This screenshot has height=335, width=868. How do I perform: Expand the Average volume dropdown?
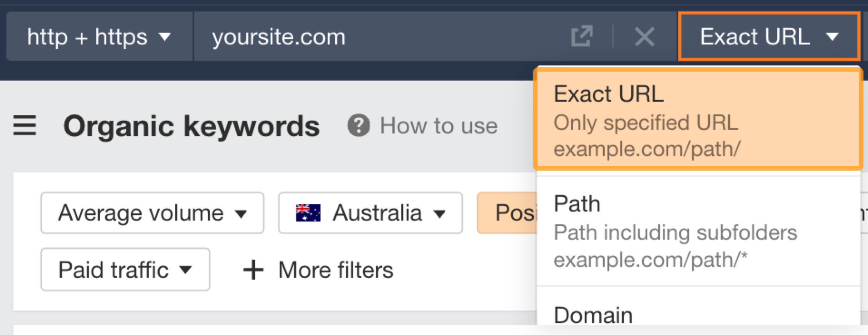click(152, 213)
